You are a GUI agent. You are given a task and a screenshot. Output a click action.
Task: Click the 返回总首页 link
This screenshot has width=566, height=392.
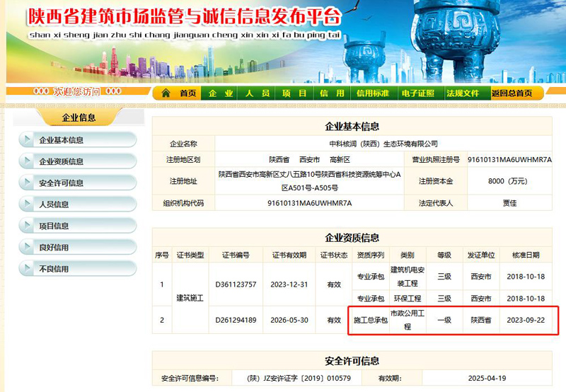pyautogui.click(x=512, y=93)
